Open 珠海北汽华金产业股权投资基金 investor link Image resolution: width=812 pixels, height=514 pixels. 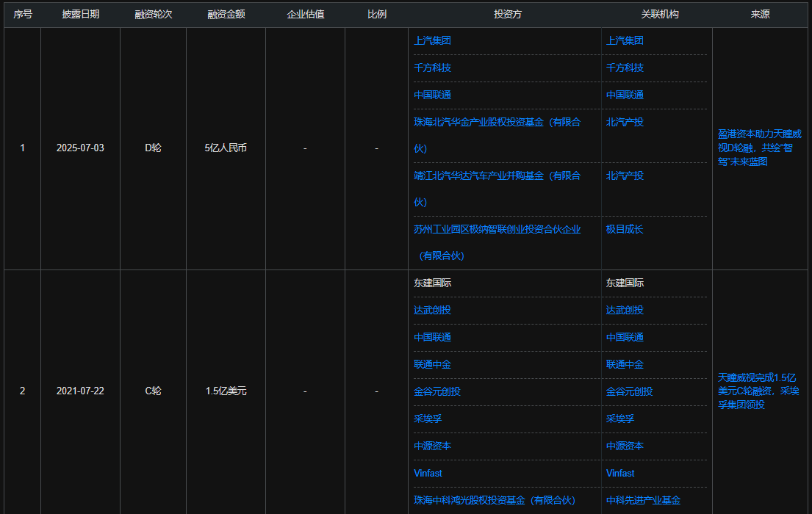pyautogui.click(x=497, y=135)
